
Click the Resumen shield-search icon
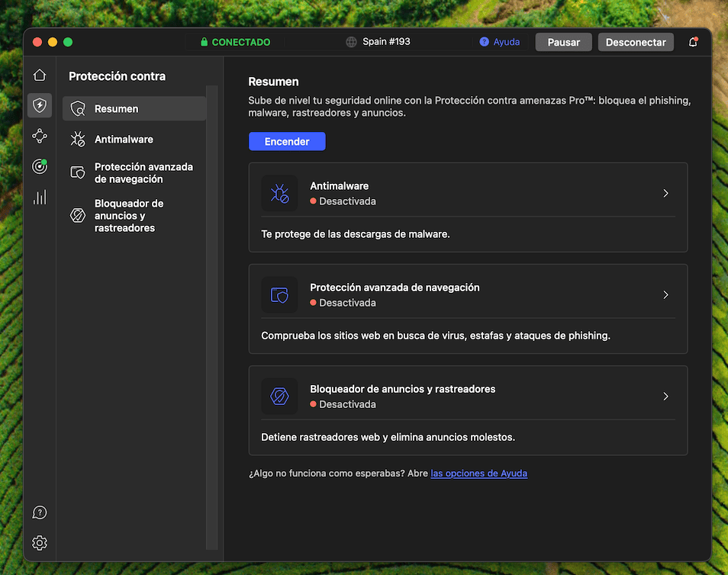pos(78,108)
